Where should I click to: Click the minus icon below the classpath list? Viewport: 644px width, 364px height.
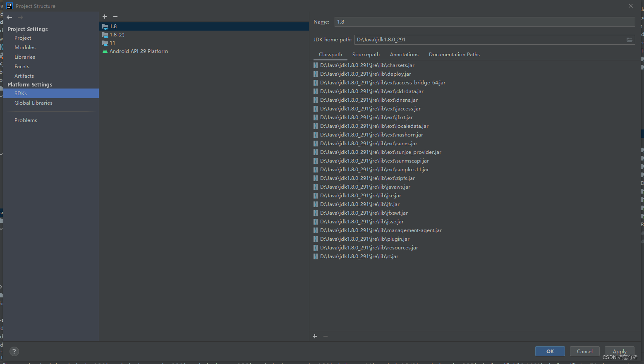point(325,336)
